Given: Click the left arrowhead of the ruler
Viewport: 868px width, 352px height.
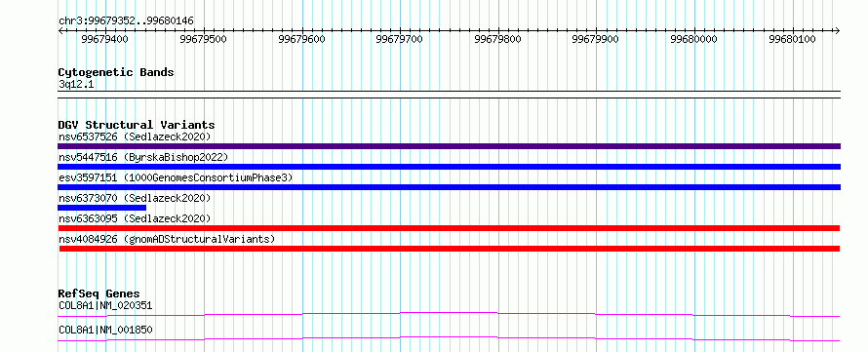Looking at the screenshot, I should [60, 30].
